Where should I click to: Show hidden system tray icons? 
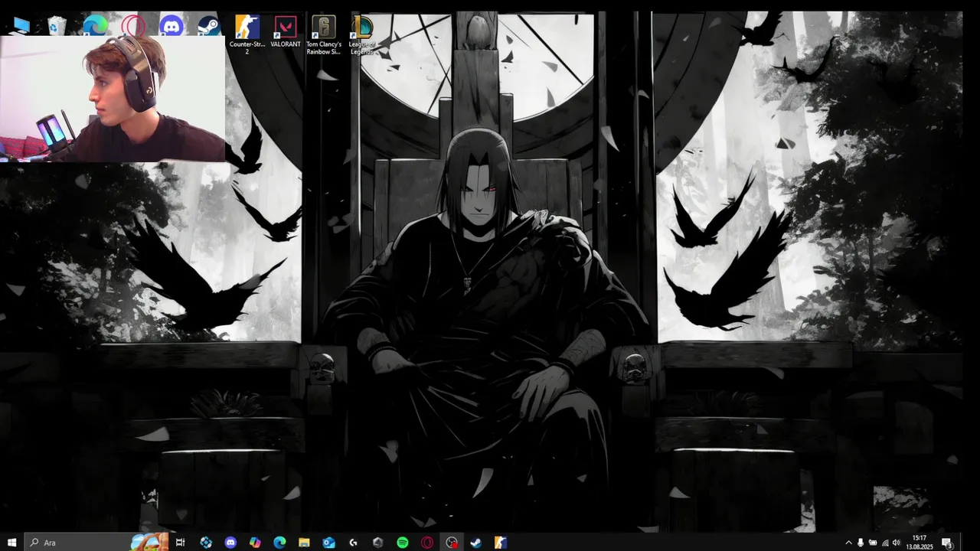pos(848,543)
